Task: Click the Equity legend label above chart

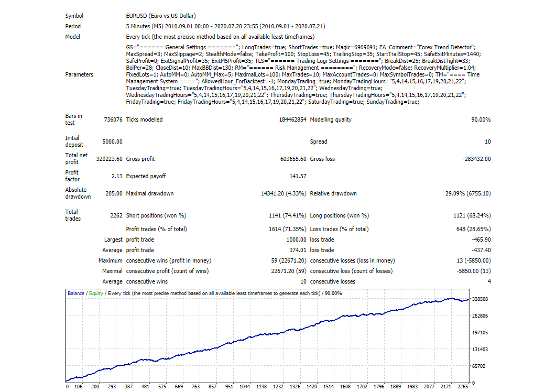Action: (96, 293)
